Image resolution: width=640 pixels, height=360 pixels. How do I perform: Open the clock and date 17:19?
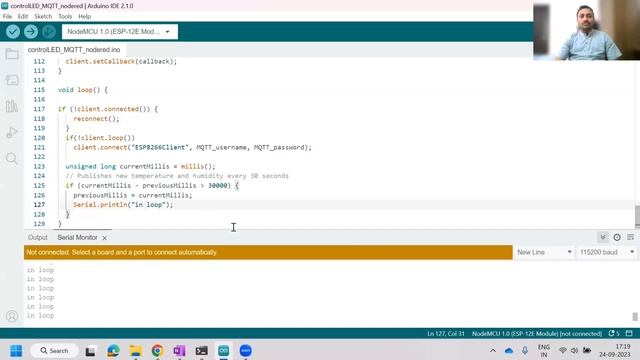615,351
